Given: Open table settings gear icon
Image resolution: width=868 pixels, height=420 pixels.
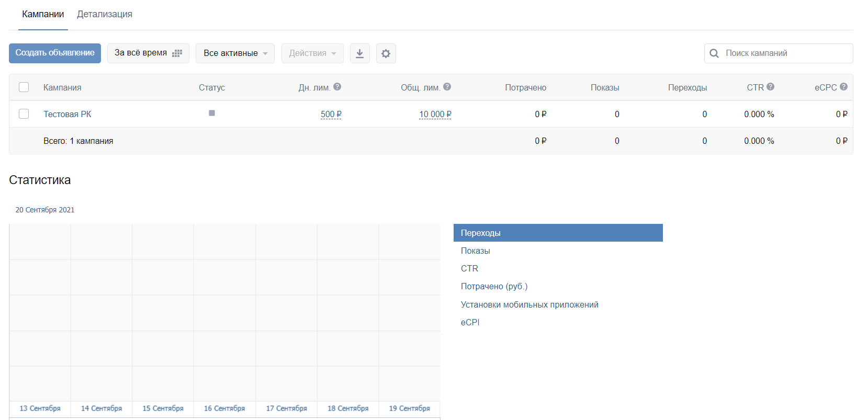Looking at the screenshot, I should tap(386, 53).
